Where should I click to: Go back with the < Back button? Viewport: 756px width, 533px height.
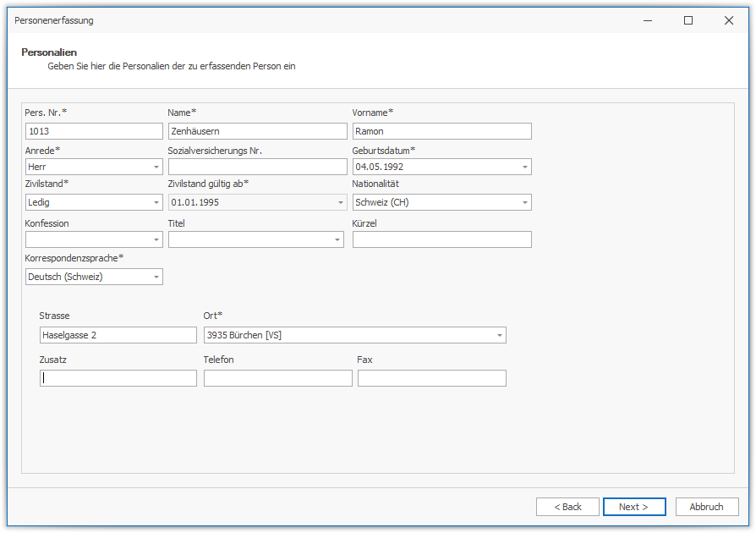[567, 507]
